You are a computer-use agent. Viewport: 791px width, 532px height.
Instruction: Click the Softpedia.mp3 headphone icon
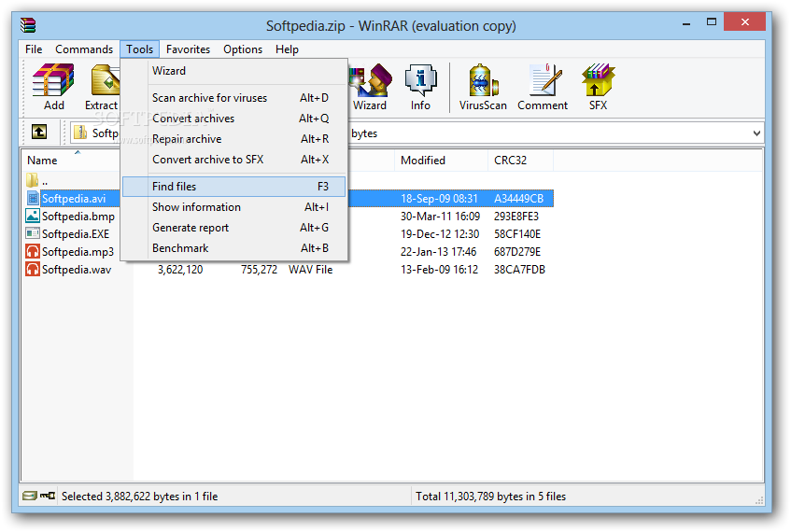[33, 251]
